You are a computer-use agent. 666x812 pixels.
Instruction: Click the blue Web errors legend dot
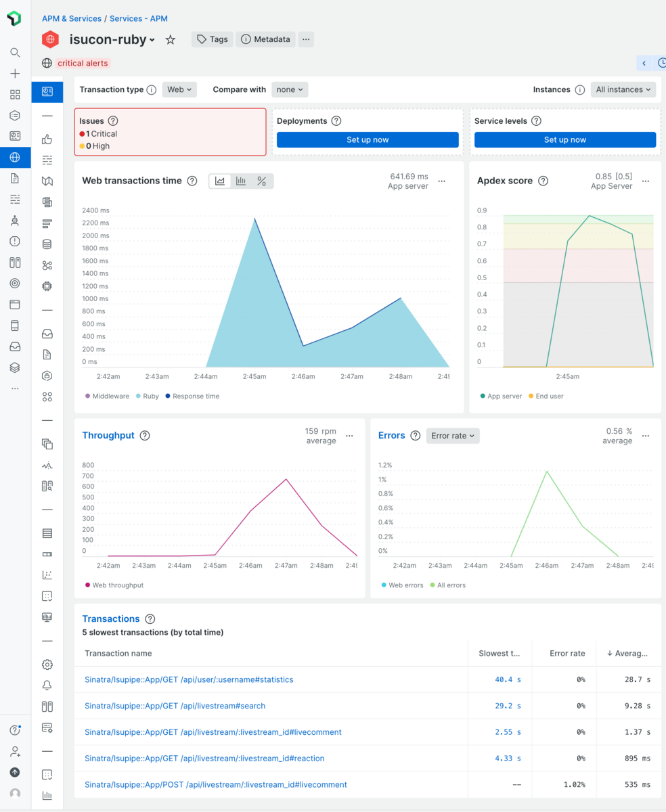[384, 585]
